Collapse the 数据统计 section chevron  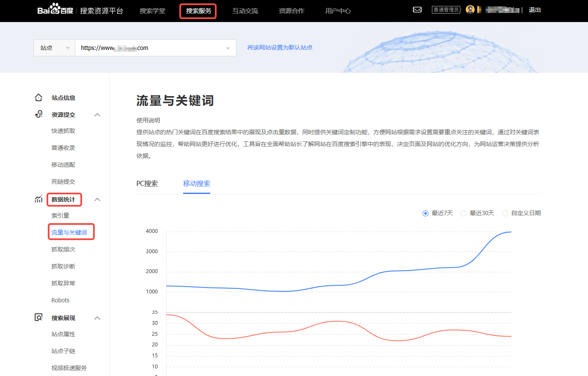point(97,199)
